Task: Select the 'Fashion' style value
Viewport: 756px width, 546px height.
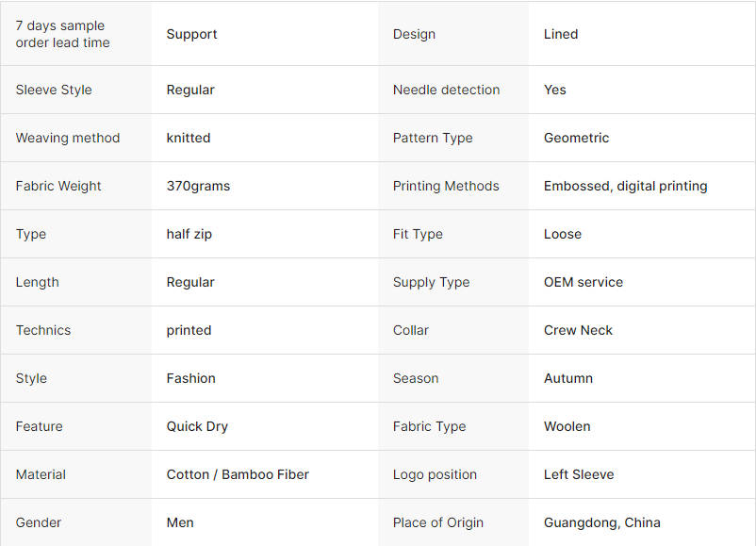Action: (190, 378)
